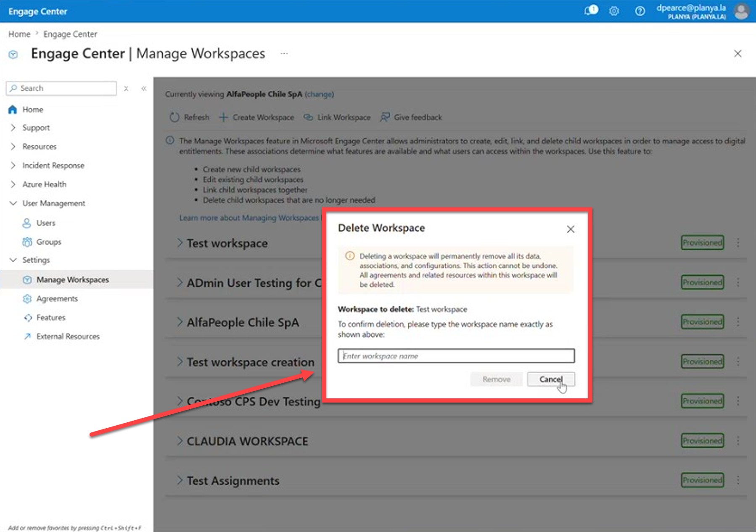756x532 pixels.
Task: Click Provisioned badge on Test workspace row
Action: point(703,242)
